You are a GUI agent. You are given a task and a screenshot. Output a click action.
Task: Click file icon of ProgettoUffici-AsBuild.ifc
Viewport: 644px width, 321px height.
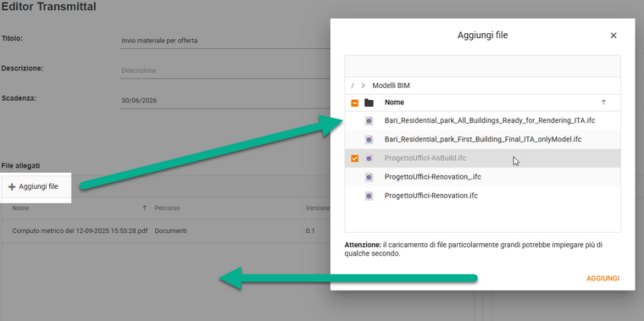369,158
